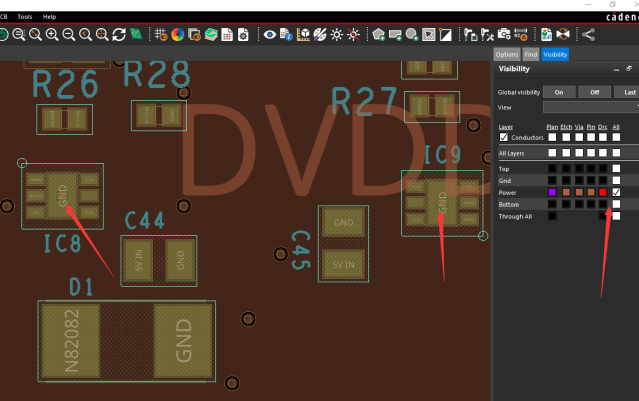639x401 pixels.
Task: Toggle the Conductors checkbox
Action: (x=503, y=137)
